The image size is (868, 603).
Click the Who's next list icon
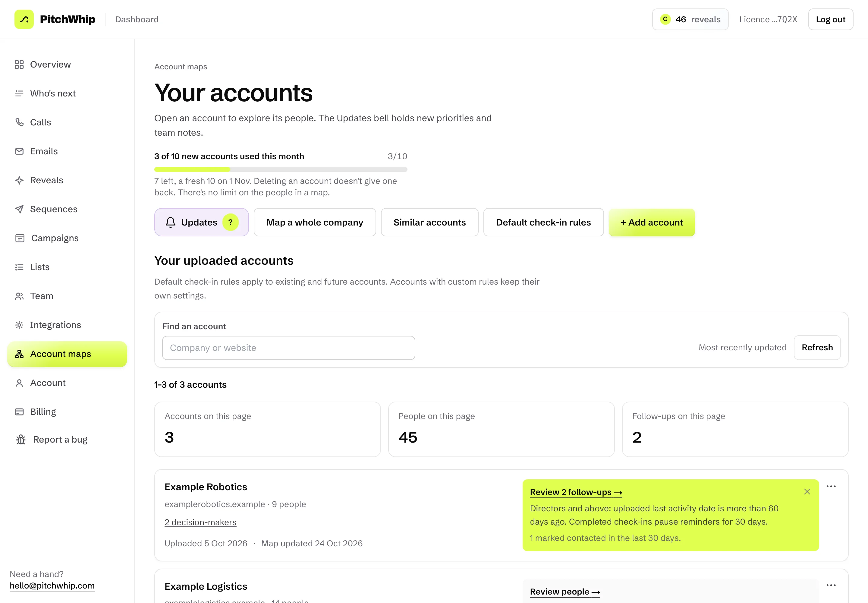pyautogui.click(x=19, y=93)
